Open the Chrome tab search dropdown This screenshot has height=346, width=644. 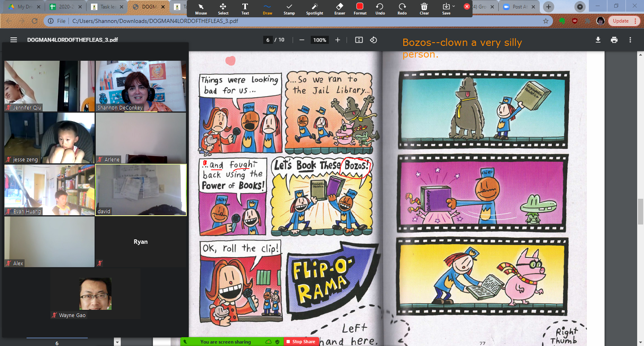point(580,7)
